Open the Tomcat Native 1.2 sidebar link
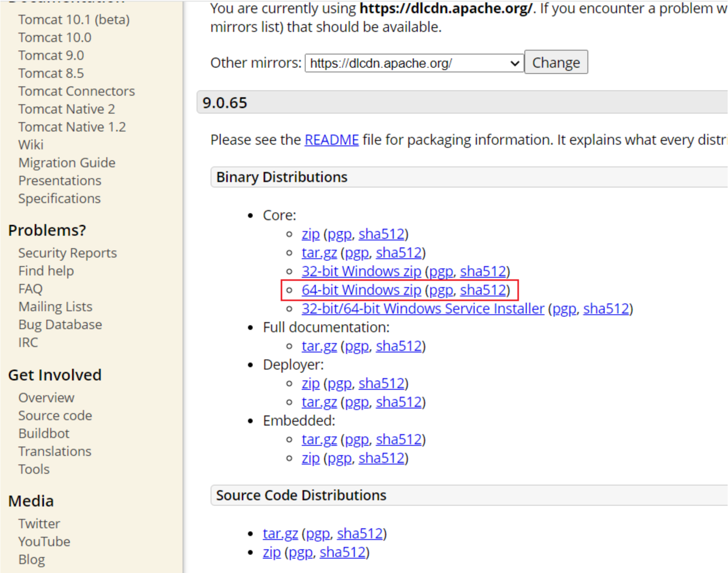728x573 pixels. (x=72, y=127)
